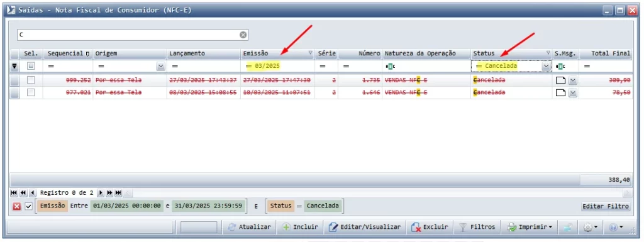Go to the last record in navigator
644x242 pixels.
coord(118,193)
